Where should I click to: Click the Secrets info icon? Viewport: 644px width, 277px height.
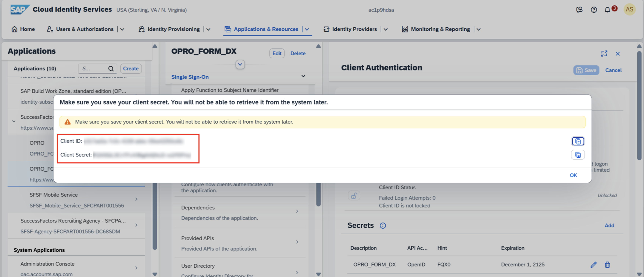pyautogui.click(x=382, y=226)
